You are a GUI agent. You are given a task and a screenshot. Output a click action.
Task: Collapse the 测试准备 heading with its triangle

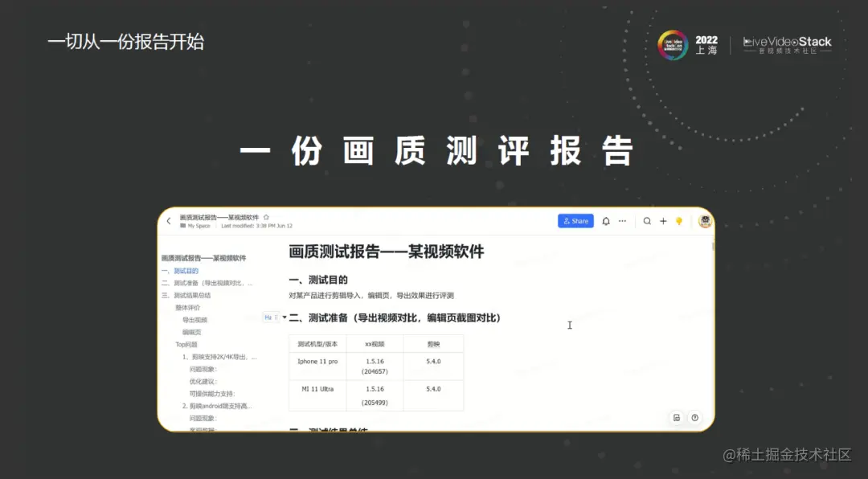click(284, 317)
